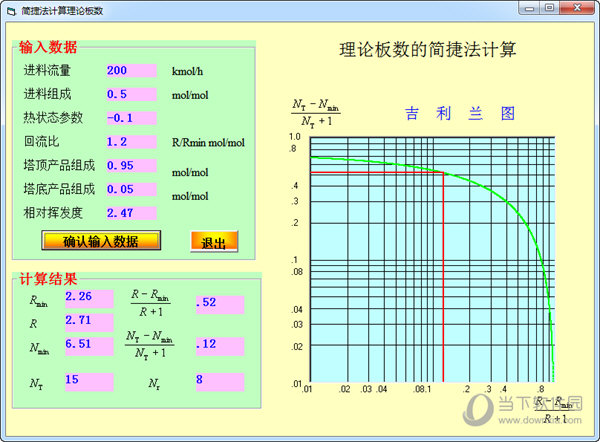Minimize the window
This screenshot has height=442, width=600.
click(529, 8)
